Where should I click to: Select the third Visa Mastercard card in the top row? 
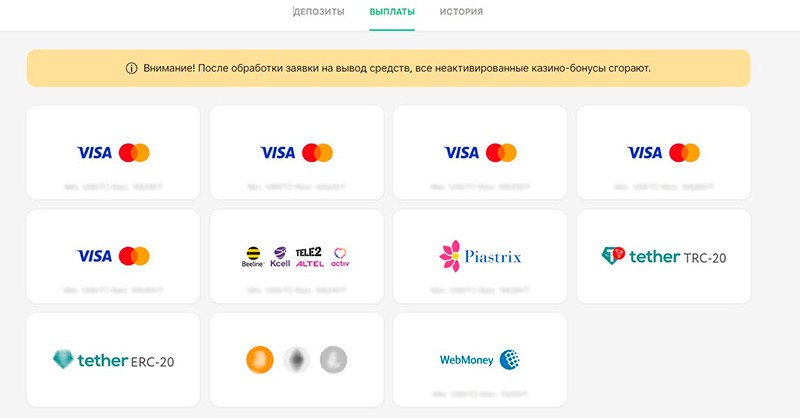pos(480,153)
